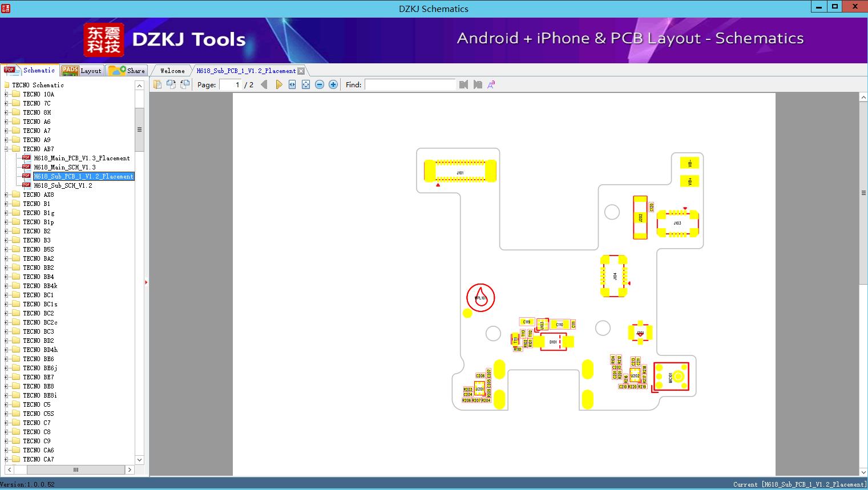Select H618_Sub_PCB_1_V1.2_Placement in tree

[83, 176]
